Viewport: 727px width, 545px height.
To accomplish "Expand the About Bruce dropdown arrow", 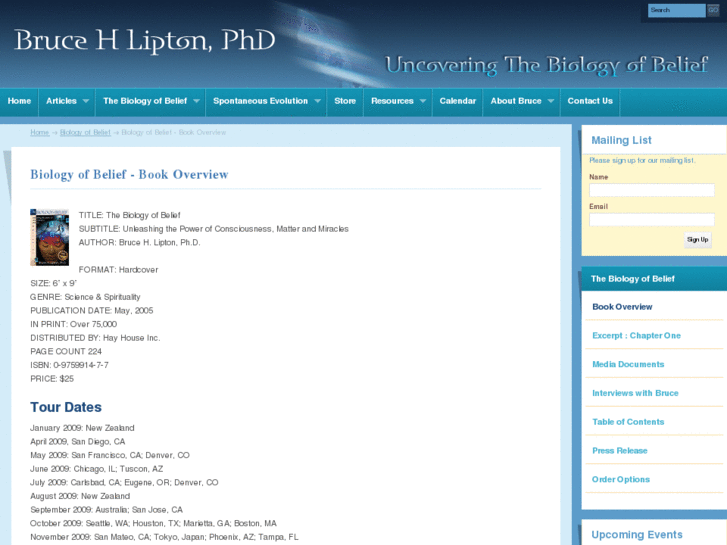I will tap(551, 101).
